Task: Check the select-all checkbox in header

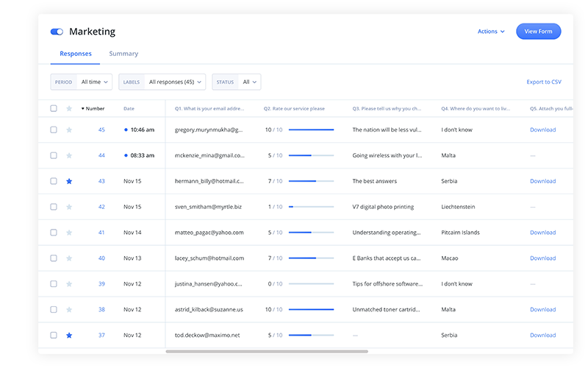Action: coord(54,109)
